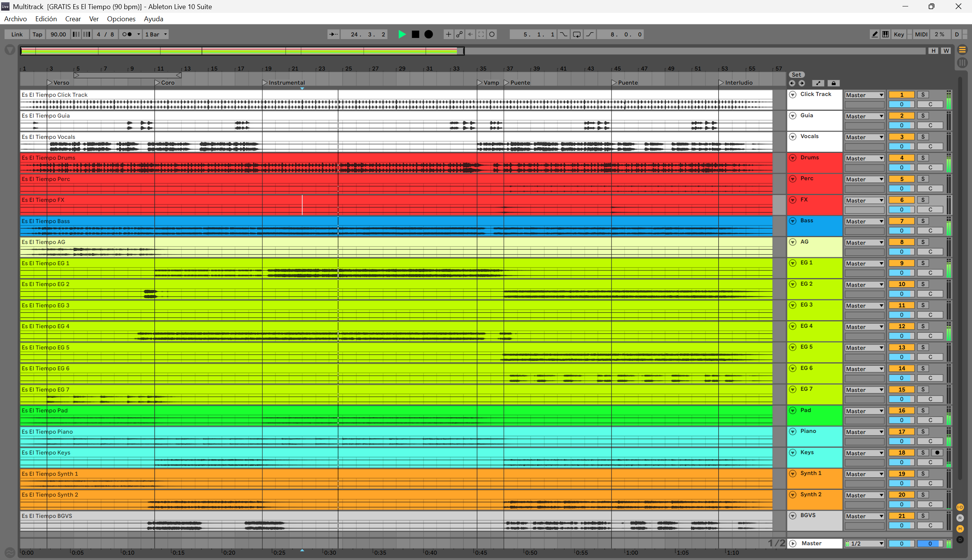Open the Archivo menu
This screenshot has width=972, height=560.
tap(16, 19)
